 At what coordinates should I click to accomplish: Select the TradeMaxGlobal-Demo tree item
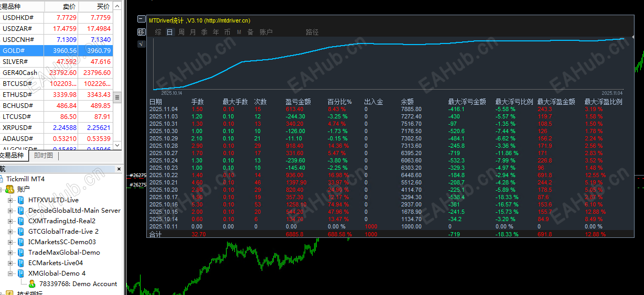pyautogui.click(x=64, y=252)
